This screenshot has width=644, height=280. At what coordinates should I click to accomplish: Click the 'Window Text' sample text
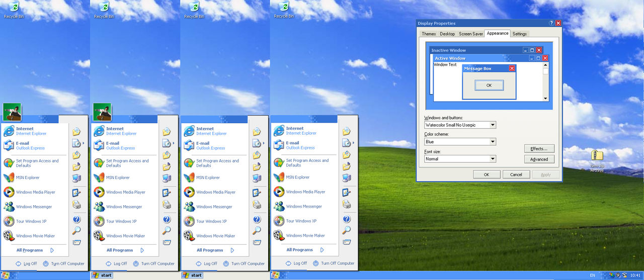pyautogui.click(x=445, y=65)
